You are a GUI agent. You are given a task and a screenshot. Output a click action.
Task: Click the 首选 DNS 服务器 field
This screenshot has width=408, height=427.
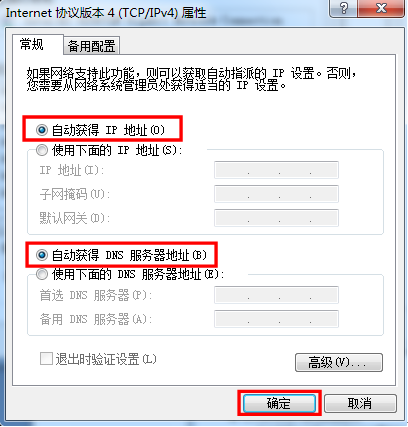(276, 295)
